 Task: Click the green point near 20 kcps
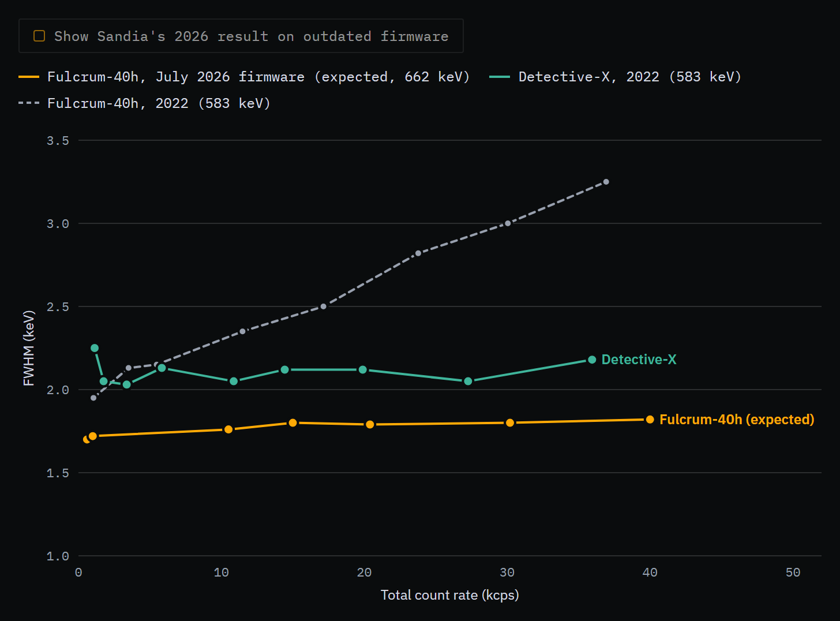[363, 370]
